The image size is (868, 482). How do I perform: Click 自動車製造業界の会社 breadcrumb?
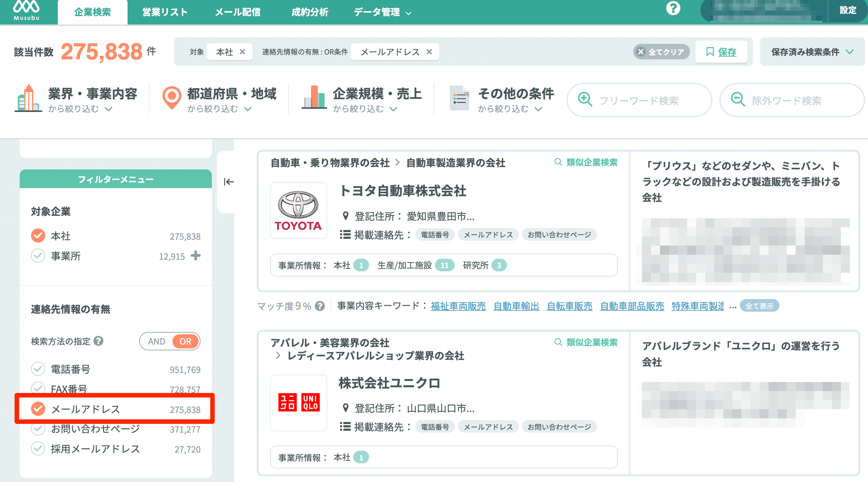tap(456, 163)
